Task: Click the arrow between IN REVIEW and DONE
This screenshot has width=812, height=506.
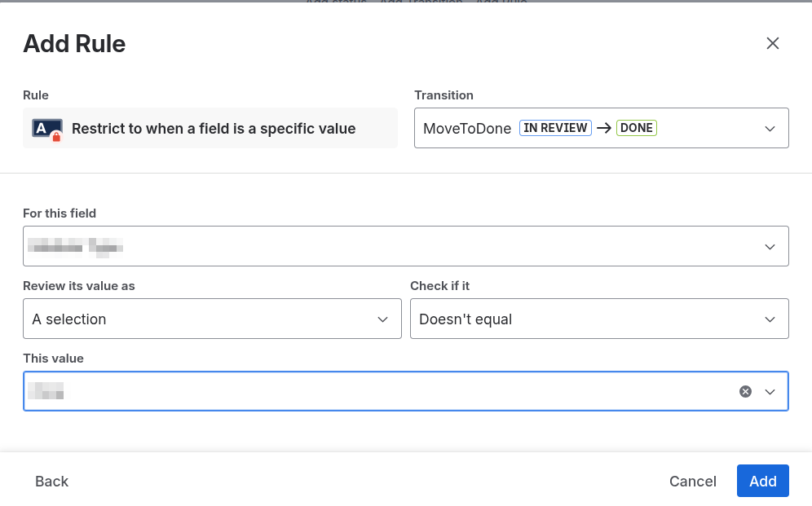Action: (x=603, y=128)
